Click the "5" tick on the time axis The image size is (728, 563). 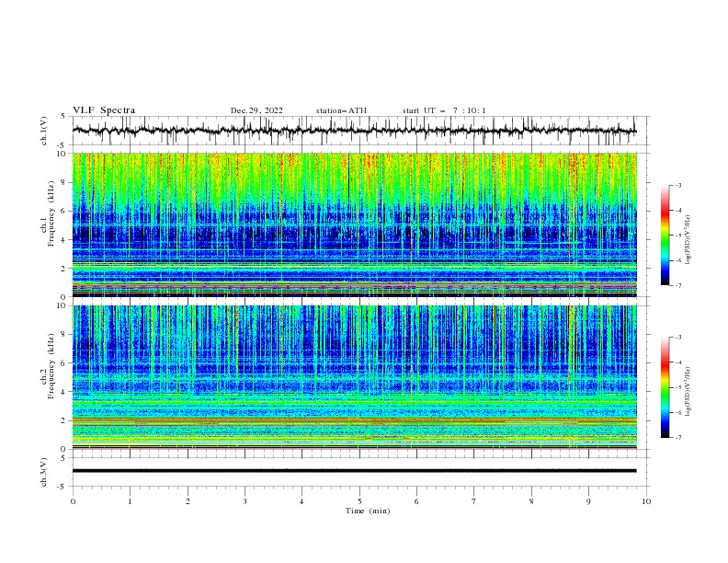point(359,501)
